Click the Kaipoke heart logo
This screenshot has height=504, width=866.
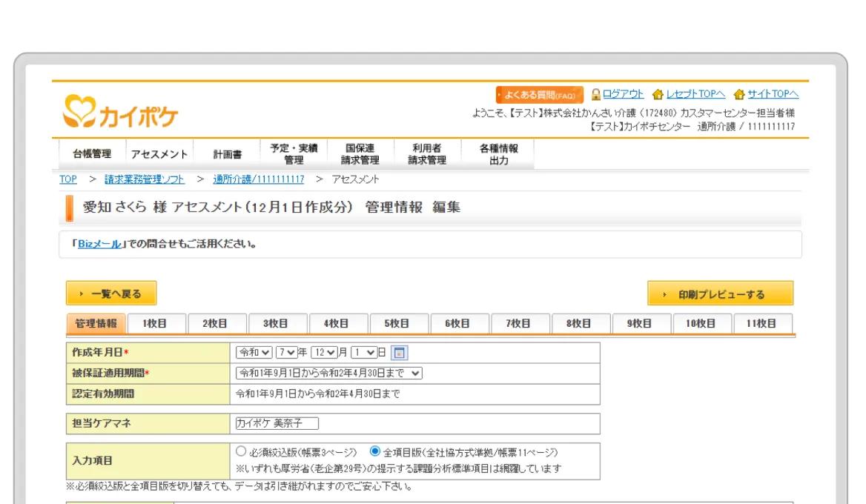[x=79, y=111]
